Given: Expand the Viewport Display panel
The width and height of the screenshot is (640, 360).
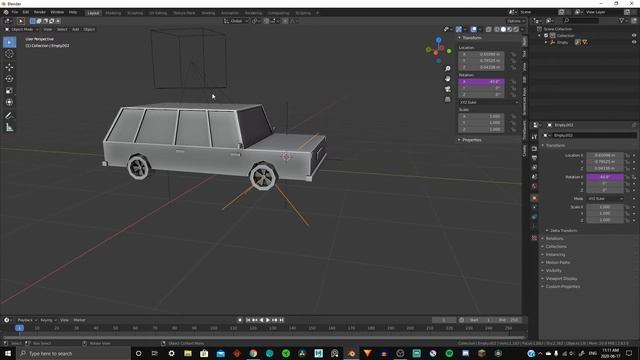Looking at the screenshot, I should pos(561,279).
